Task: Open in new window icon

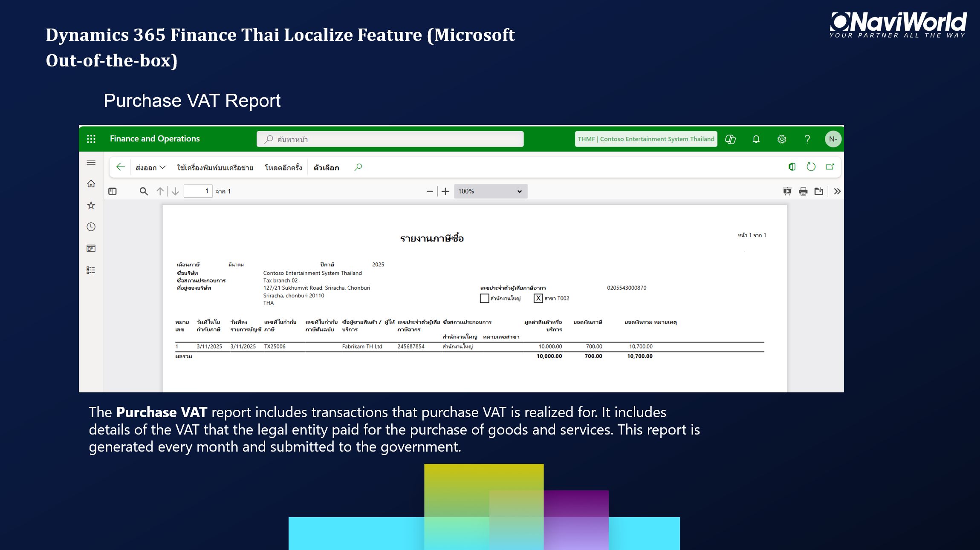Action: (x=830, y=167)
